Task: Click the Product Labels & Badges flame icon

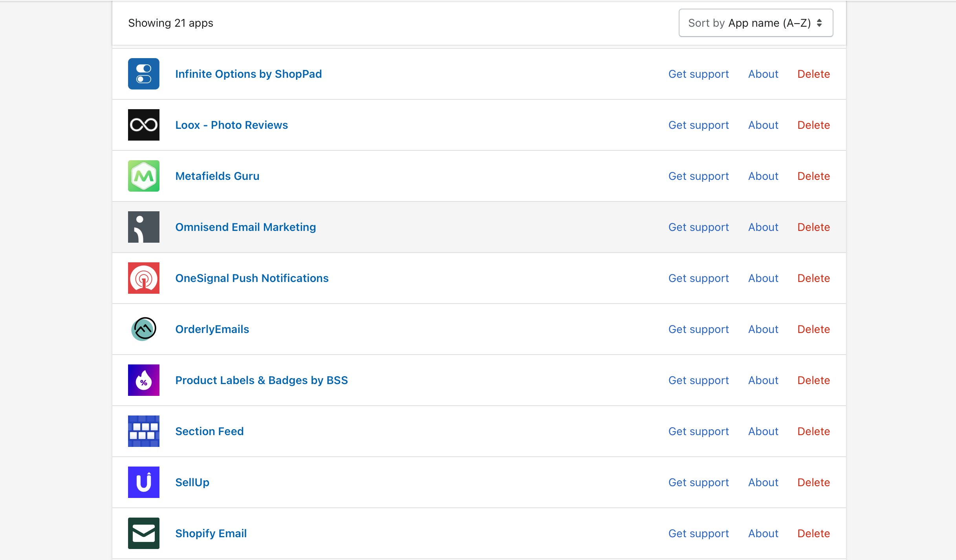Action: [144, 380]
